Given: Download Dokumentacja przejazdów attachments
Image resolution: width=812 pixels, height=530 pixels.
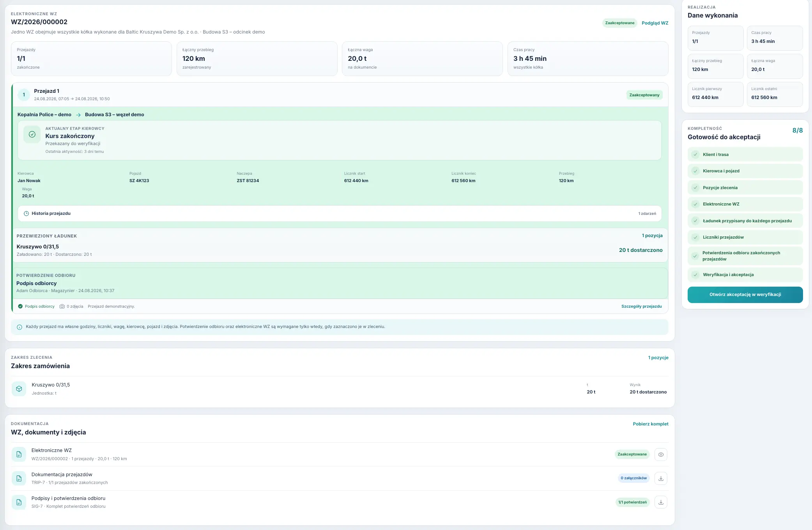Looking at the screenshot, I should [x=661, y=478].
